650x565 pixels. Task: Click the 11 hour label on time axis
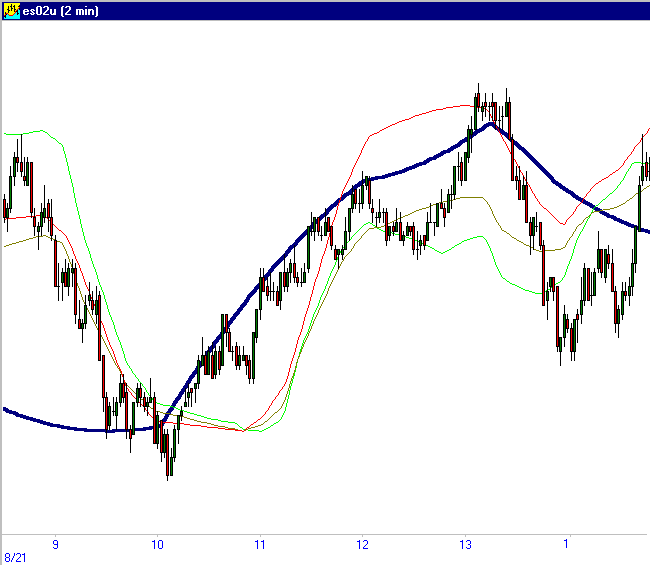[259, 545]
